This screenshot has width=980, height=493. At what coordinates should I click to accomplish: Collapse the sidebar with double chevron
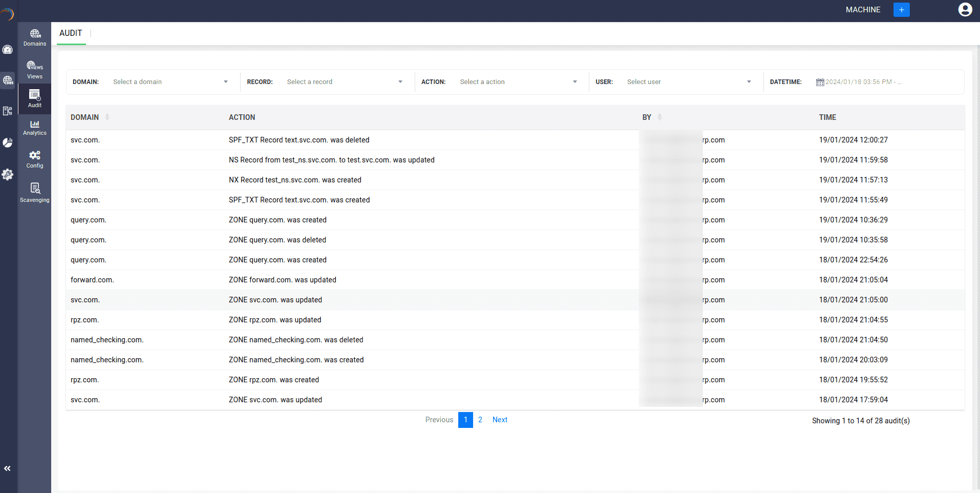(x=8, y=468)
